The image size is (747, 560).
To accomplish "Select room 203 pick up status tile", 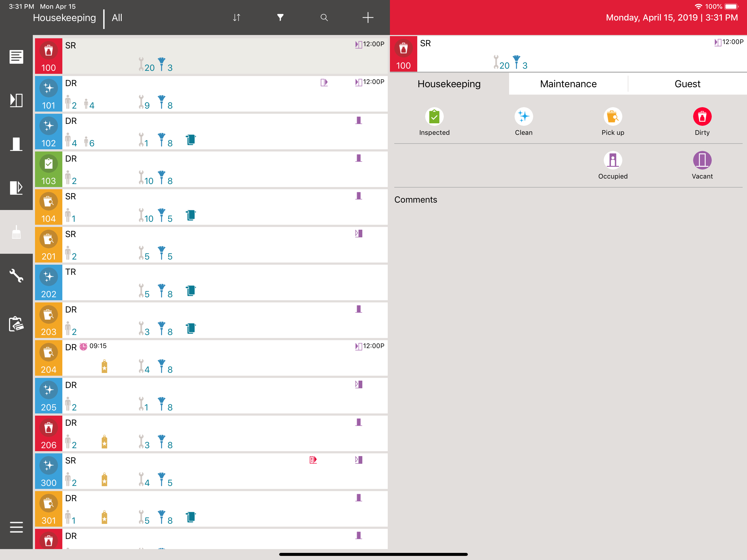I will click(49, 320).
